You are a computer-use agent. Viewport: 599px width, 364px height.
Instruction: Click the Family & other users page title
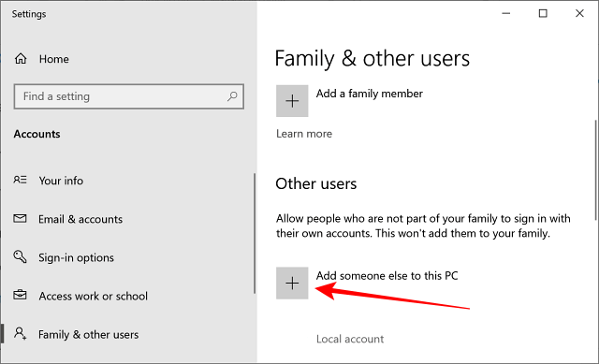click(x=373, y=58)
